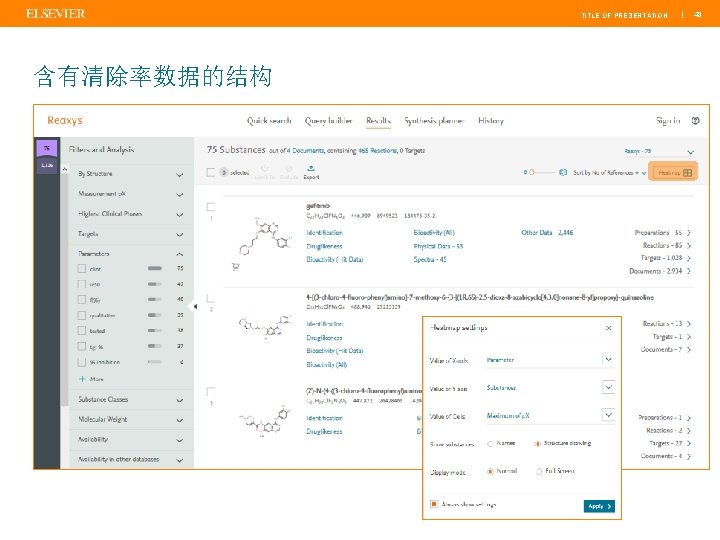Click the Limit To icon
This screenshot has width=720, height=540.
(264, 169)
